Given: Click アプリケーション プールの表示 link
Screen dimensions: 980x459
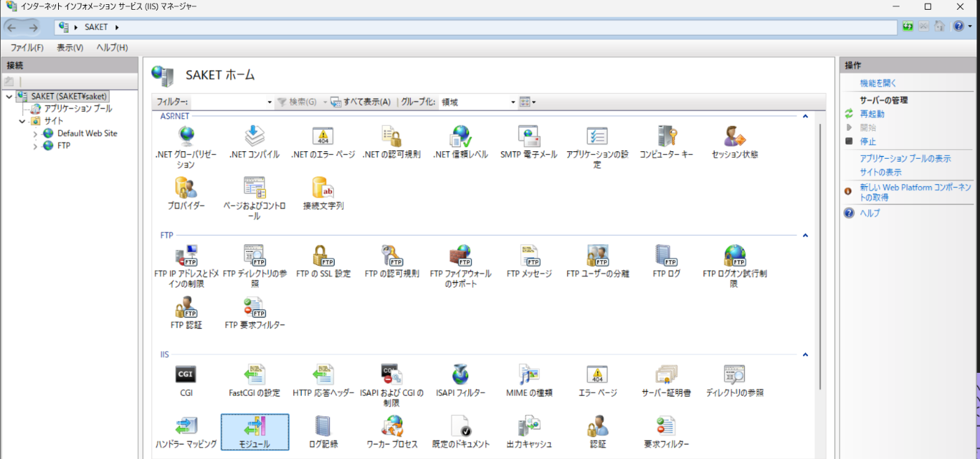Looking at the screenshot, I should [x=905, y=159].
